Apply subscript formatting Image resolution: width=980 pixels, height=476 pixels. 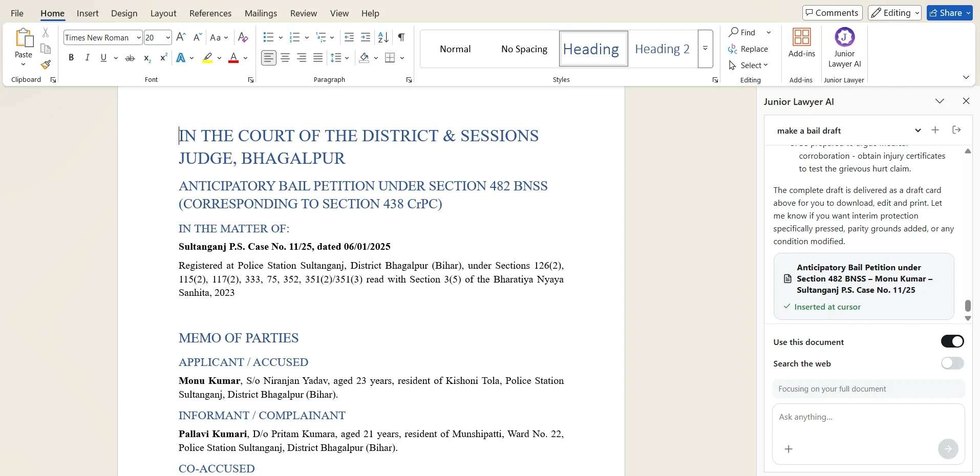(147, 58)
